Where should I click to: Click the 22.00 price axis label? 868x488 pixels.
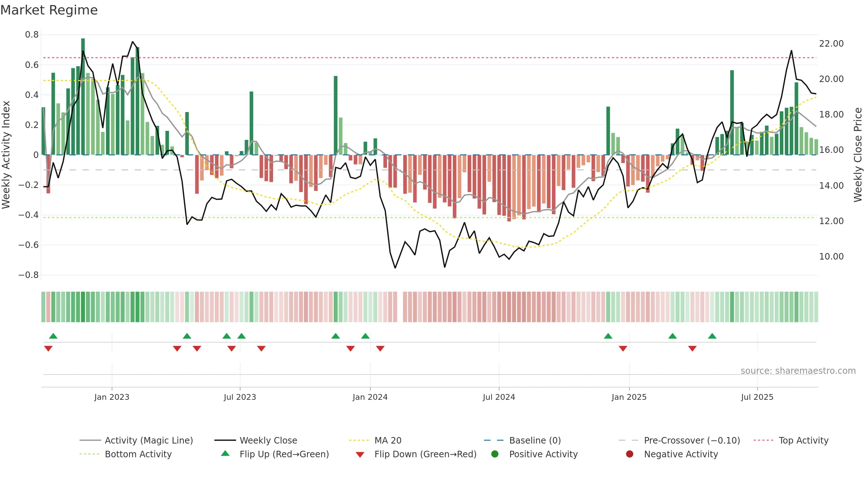click(831, 43)
